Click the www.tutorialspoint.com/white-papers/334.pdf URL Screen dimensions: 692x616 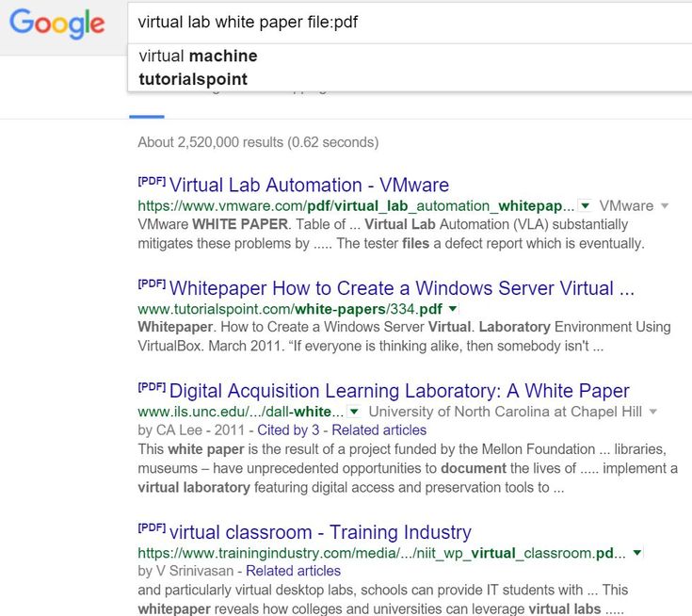(290, 309)
